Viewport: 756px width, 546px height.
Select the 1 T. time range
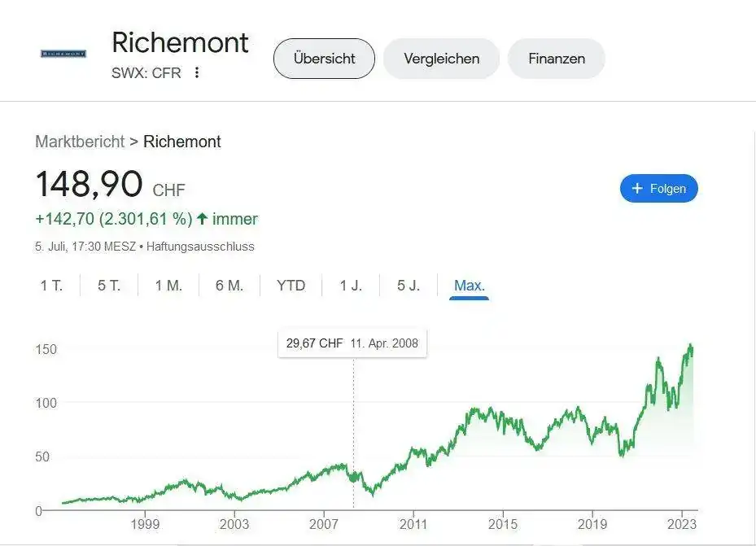tap(51, 286)
